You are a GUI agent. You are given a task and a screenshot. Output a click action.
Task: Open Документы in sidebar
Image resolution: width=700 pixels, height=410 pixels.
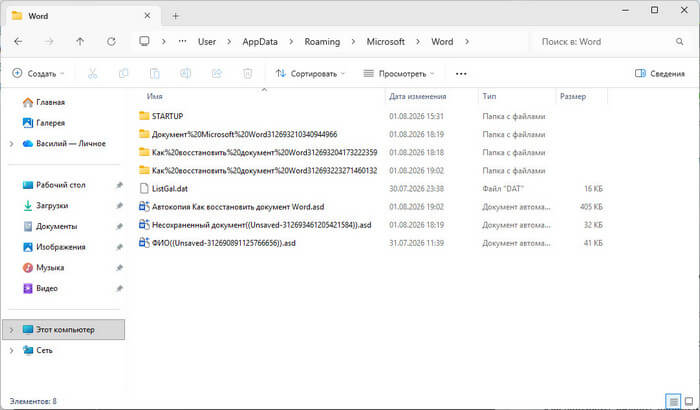pyautogui.click(x=50, y=226)
